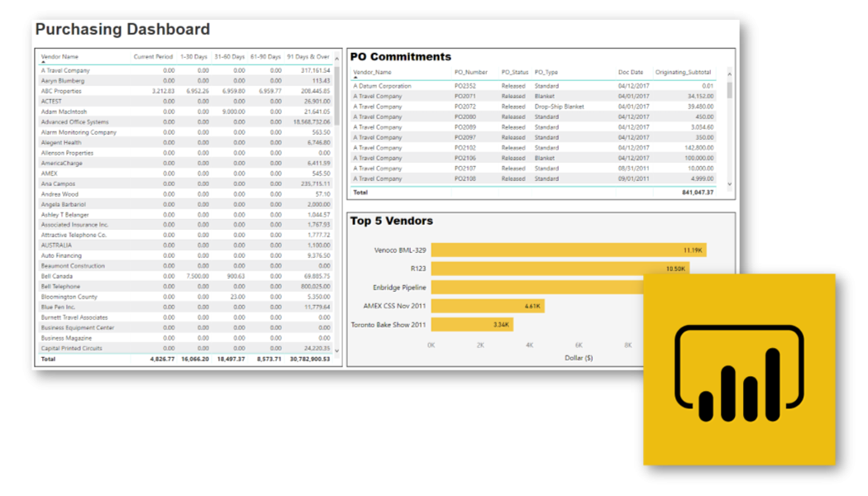Click the 4,826.77 Current Period total
868x496 pixels.
pos(162,360)
